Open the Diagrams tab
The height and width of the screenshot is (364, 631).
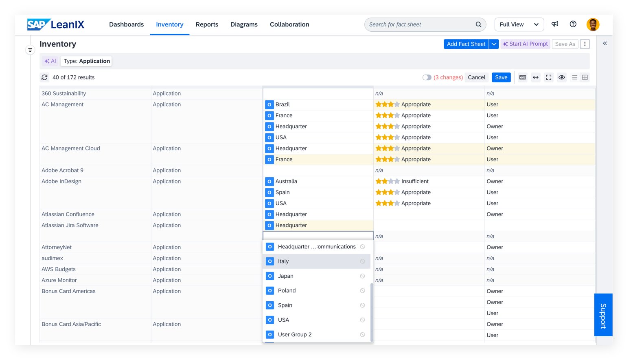pyautogui.click(x=244, y=24)
